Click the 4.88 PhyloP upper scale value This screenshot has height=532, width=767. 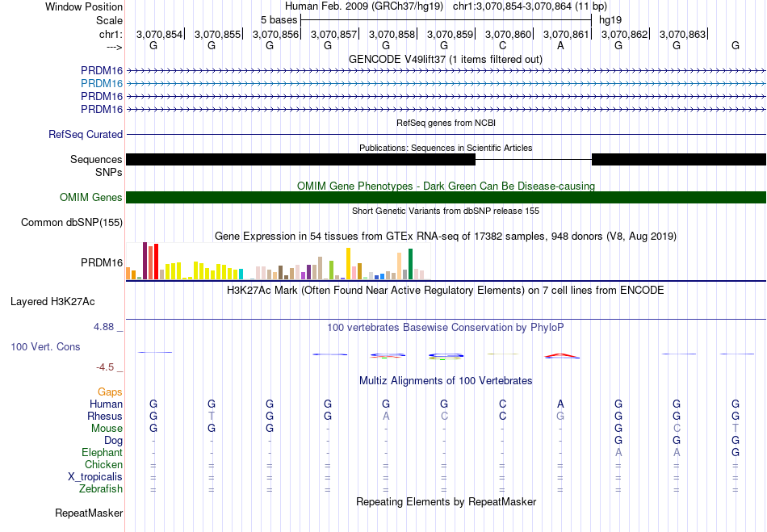104,327
